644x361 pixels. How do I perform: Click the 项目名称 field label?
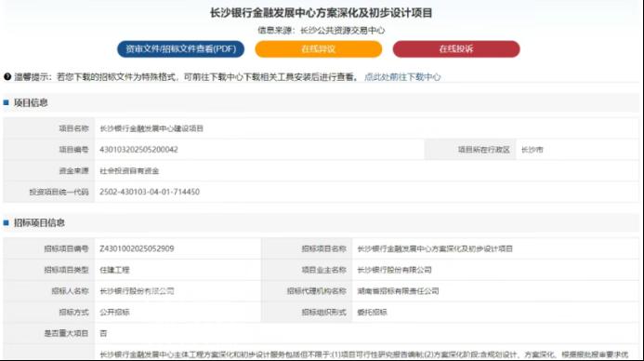(74, 128)
